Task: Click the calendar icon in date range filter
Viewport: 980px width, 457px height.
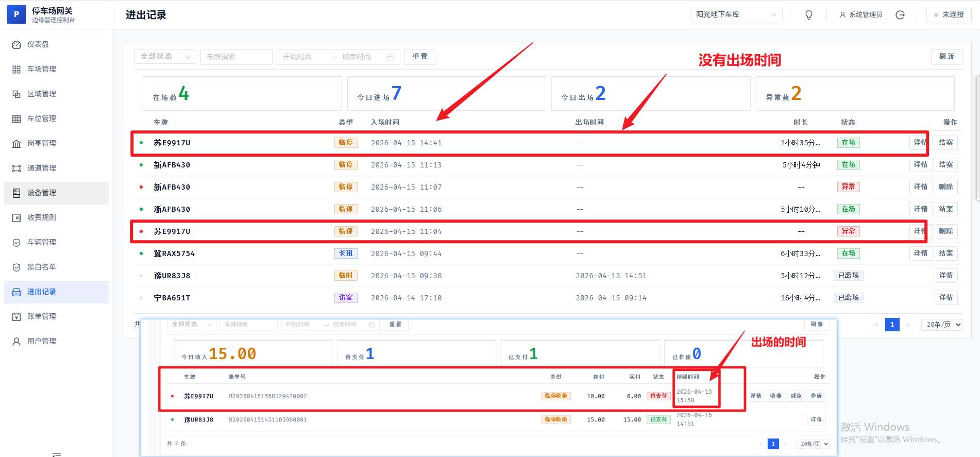Action: [391, 57]
